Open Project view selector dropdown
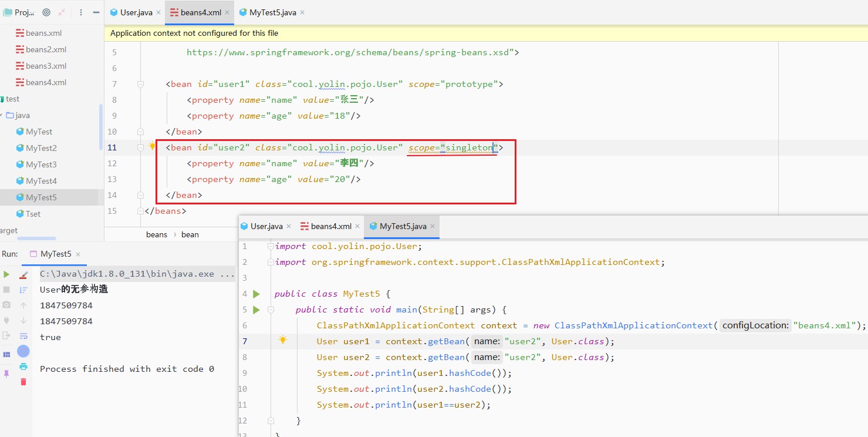 19,12
